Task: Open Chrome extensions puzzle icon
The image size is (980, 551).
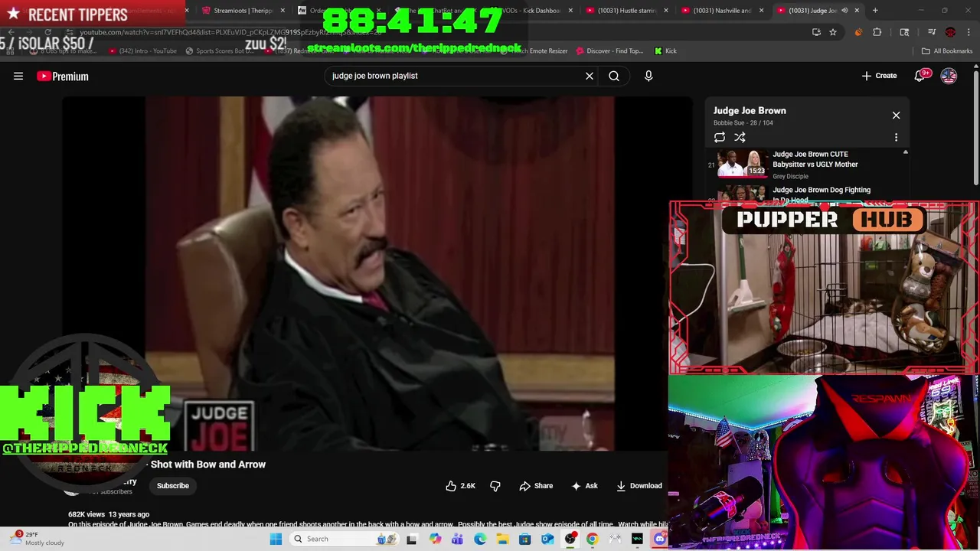Action: pyautogui.click(x=877, y=32)
